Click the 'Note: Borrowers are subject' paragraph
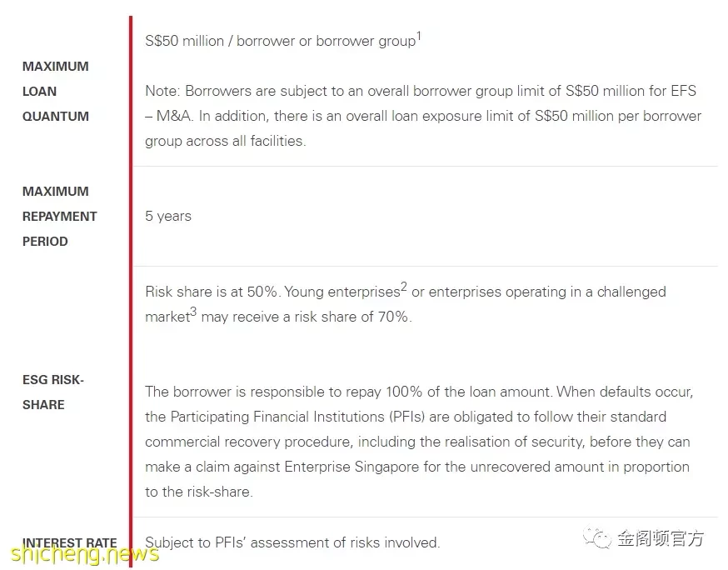Screen dimensions: 728x570 pos(423,116)
